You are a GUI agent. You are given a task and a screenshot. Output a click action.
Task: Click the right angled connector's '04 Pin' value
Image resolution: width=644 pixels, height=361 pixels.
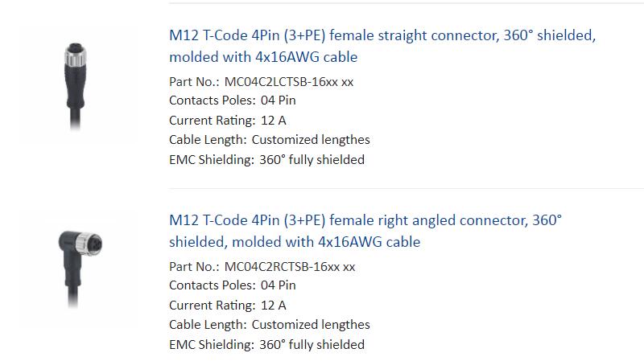click(278, 285)
